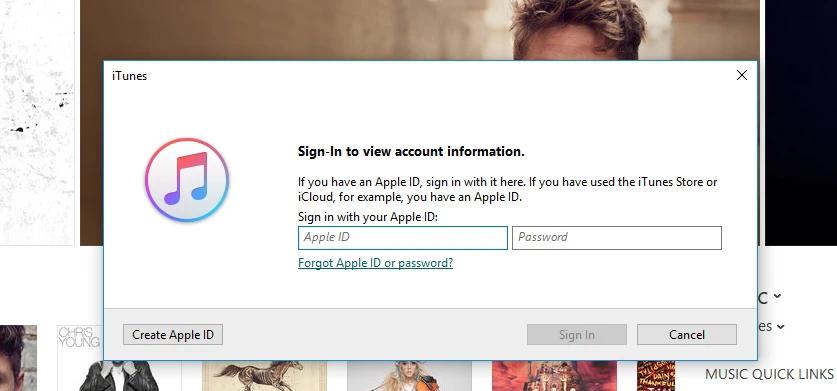Image resolution: width=837 pixels, height=391 pixels.
Task: Open the dark banner at right edge
Action: tap(801, 123)
